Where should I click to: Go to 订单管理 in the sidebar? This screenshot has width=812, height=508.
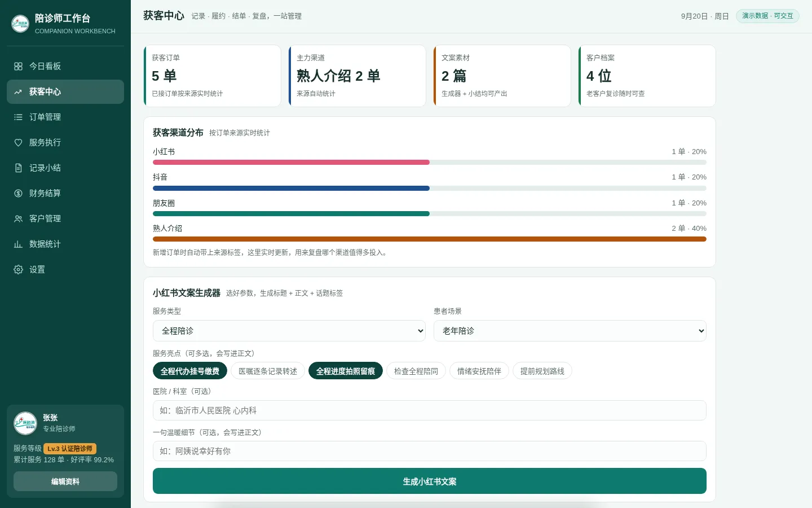pos(65,117)
